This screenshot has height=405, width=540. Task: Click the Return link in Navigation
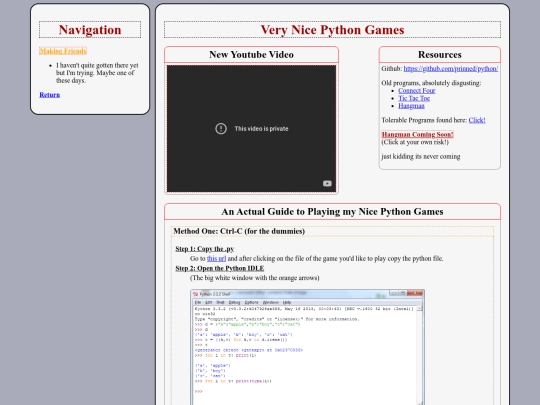50,95
